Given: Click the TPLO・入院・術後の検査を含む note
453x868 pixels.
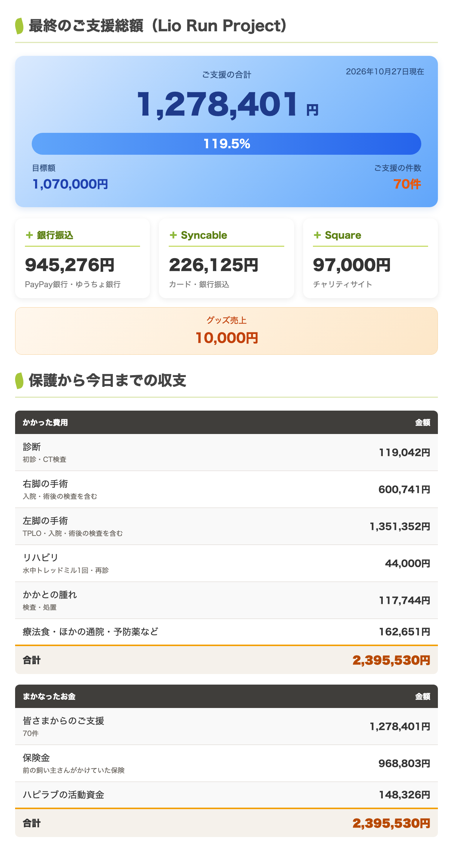Looking at the screenshot, I should [73, 533].
